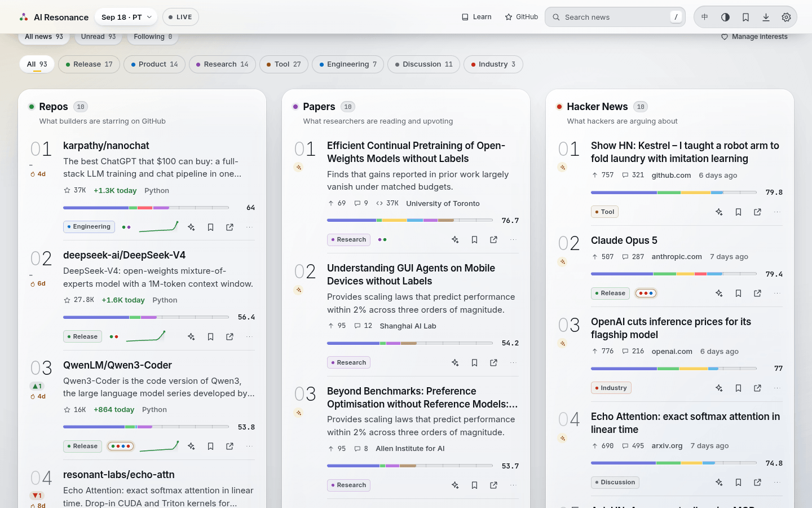Open Understanding GUI Agents paper external link icon
Image resolution: width=812 pixels, height=508 pixels.
[493, 362]
